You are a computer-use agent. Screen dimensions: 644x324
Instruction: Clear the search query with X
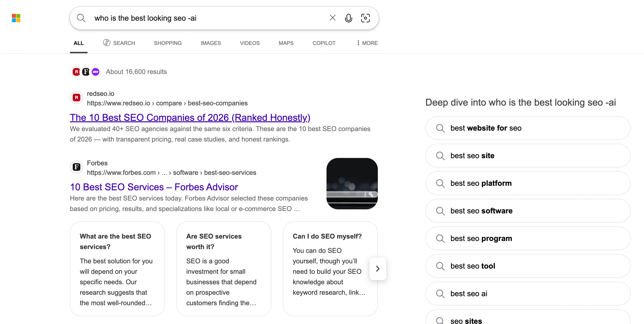click(x=333, y=18)
